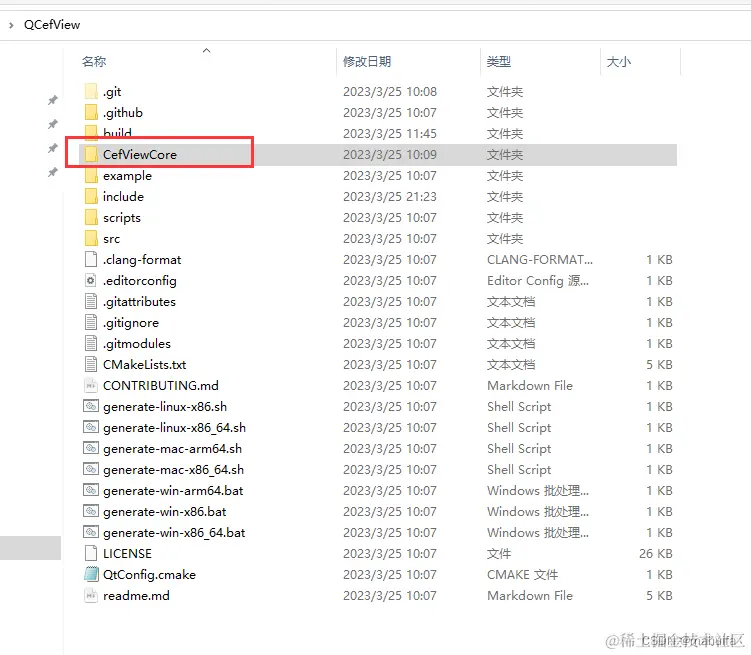Click the .clang-format file icon
751x655 pixels.
point(91,260)
